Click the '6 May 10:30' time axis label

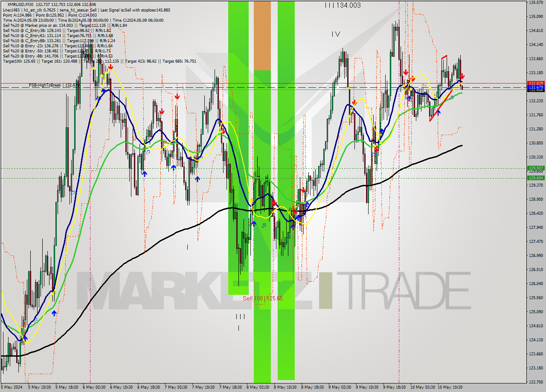(121, 387)
